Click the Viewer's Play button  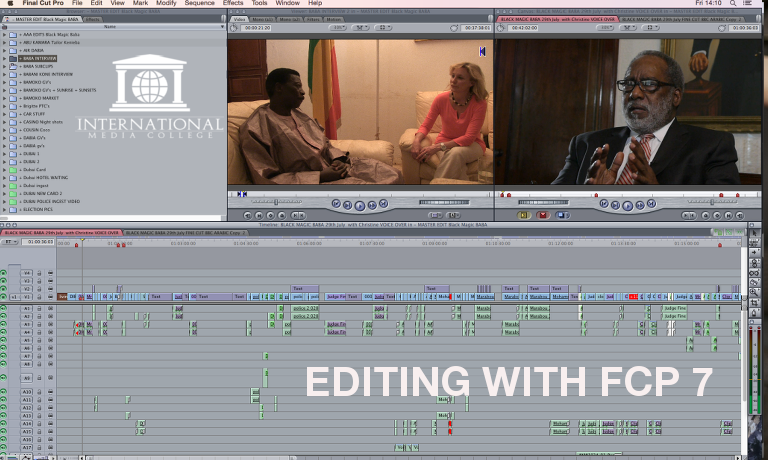coord(360,206)
